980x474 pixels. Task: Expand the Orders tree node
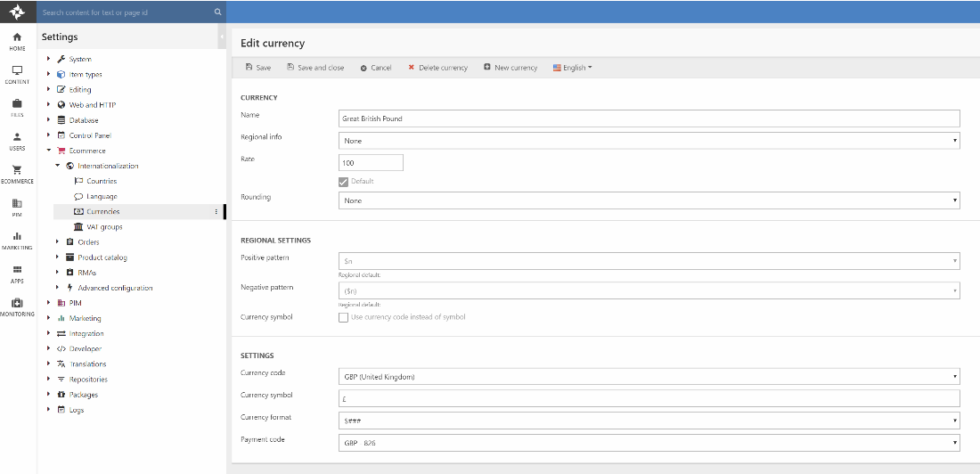click(x=58, y=242)
